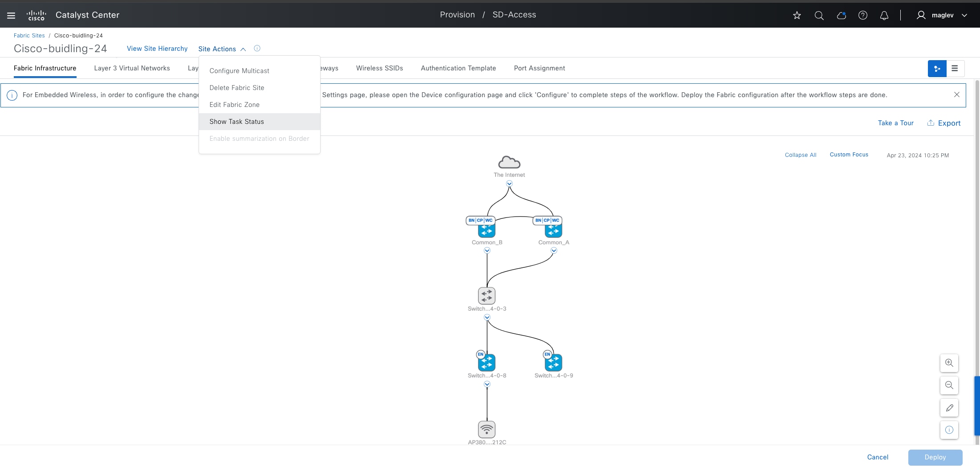
Task: Click the pencil edit topology icon
Action: [x=949, y=408]
